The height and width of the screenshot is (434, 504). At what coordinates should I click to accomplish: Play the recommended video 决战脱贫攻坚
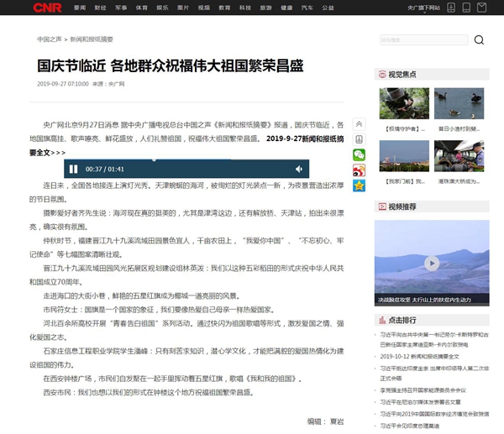pos(432,263)
